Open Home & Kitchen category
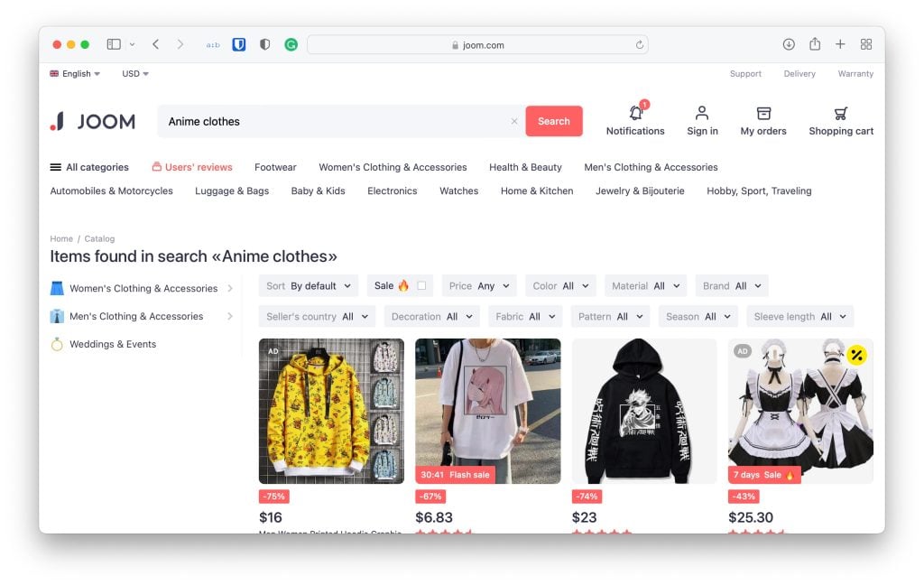The height and width of the screenshot is (585, 924). point(536,191)
